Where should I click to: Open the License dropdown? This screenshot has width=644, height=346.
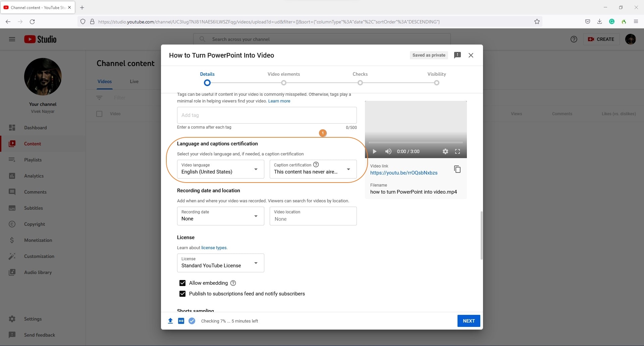pyautogui.click(x=221, y=263)
